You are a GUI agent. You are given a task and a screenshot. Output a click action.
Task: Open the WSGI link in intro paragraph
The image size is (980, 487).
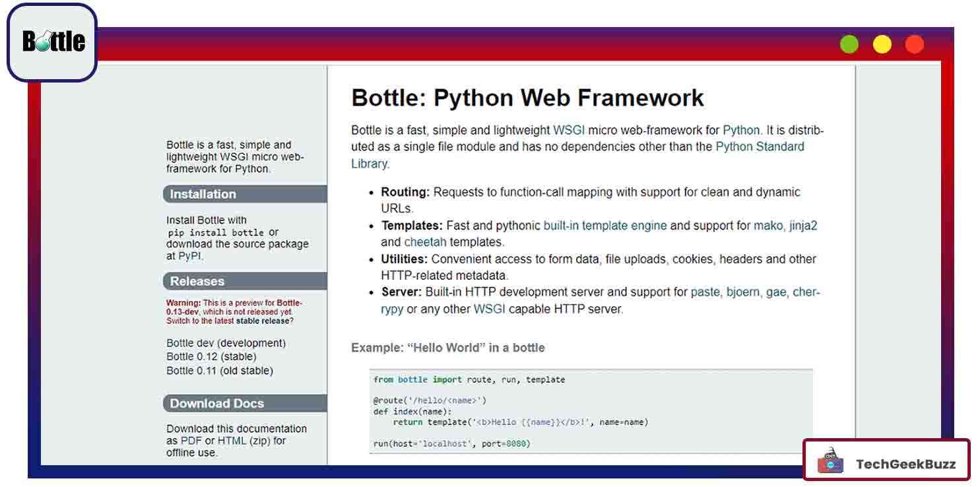coord(569,130)
